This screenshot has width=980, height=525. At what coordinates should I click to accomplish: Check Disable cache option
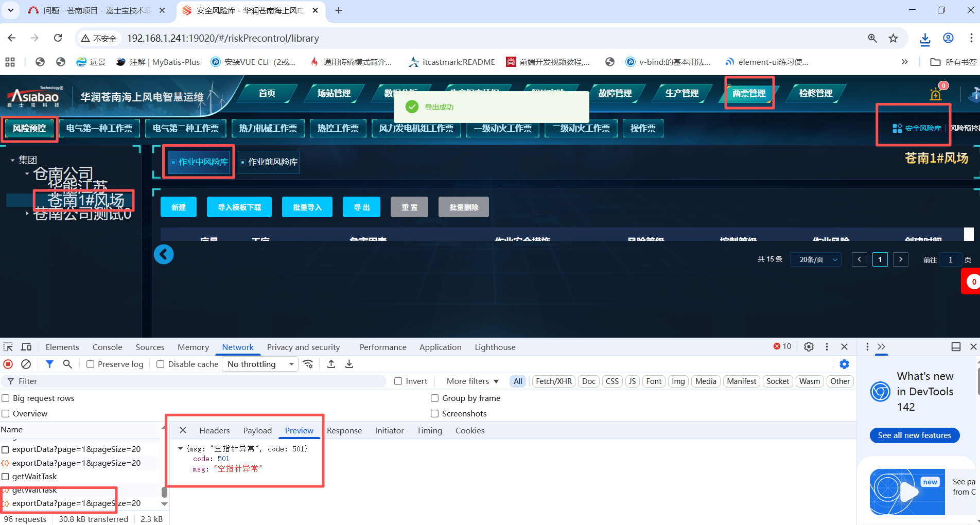161,364
